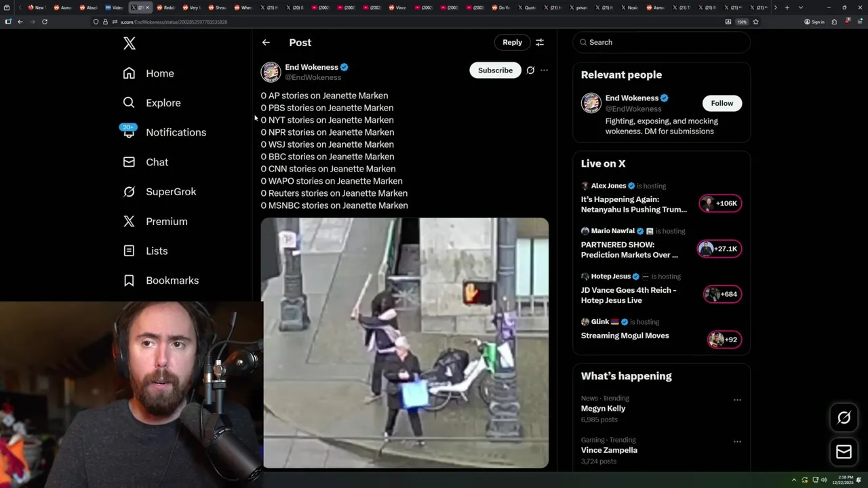Open the post's three-dot more menu
Image resolution: width=868 pixels, height=488 pixels.
pos(544,70)
